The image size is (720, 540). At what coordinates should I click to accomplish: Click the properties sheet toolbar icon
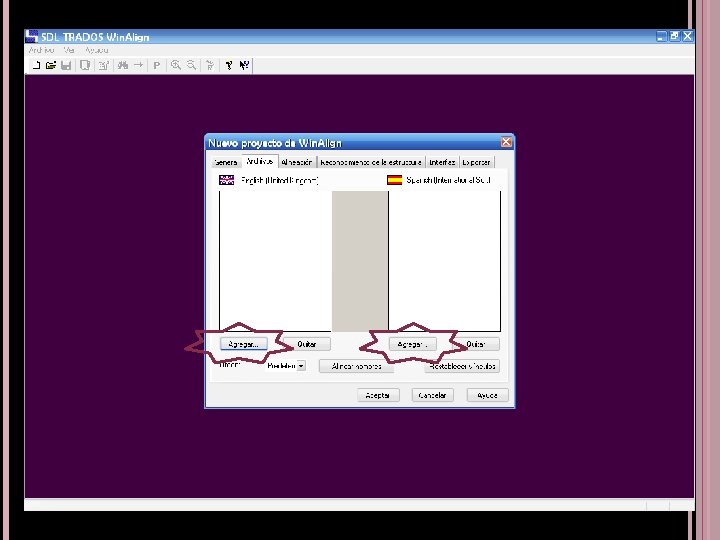(x=103, y=65)
